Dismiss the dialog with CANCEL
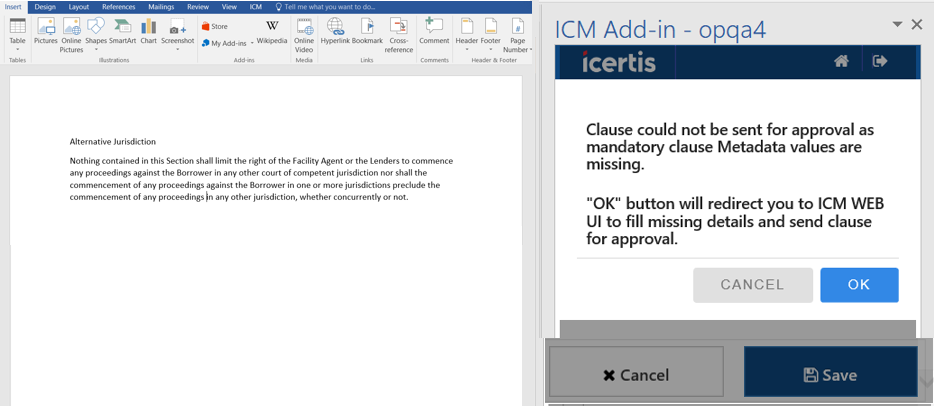The width and height of the screenshot is (934, 406). (752, 285)
